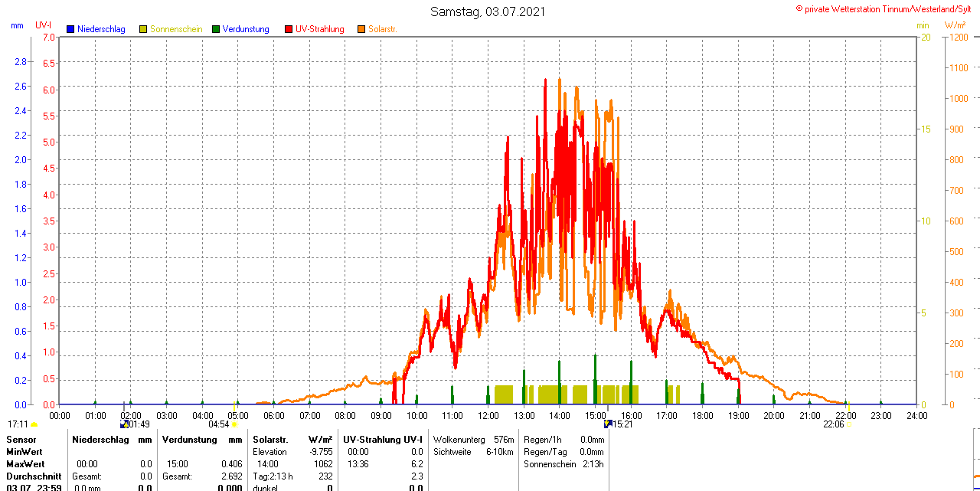Click the chart title Samstag, 03.07.2021
The image size is (980, 491).
488,11
